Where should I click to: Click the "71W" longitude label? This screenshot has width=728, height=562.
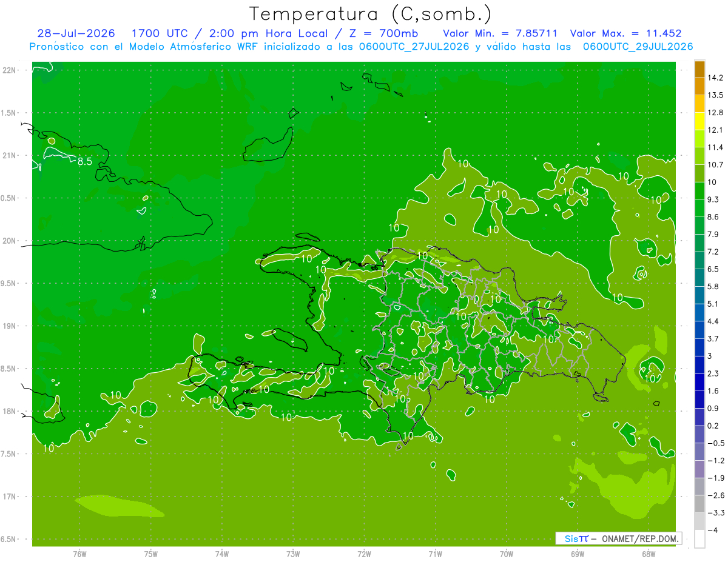click(435, 554)
